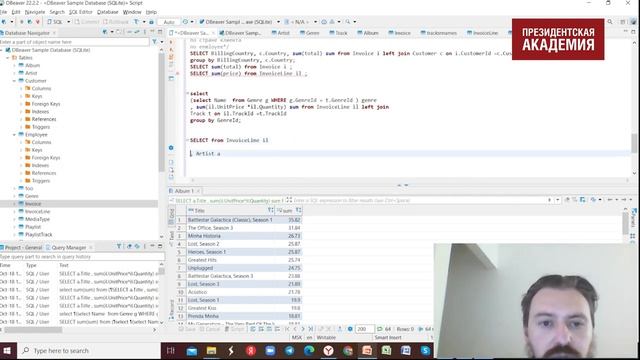
Task: Click the refresh icon beside 64 count
Action: 380,329
